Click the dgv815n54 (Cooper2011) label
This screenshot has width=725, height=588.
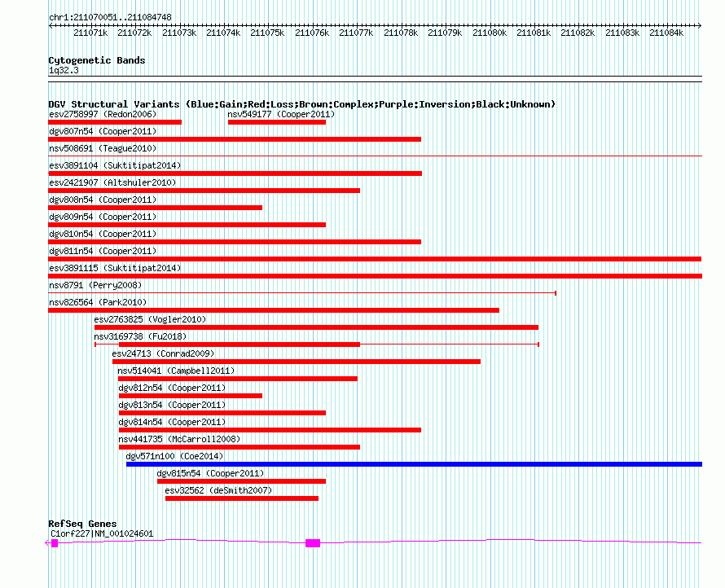click(x=210, y=473)
